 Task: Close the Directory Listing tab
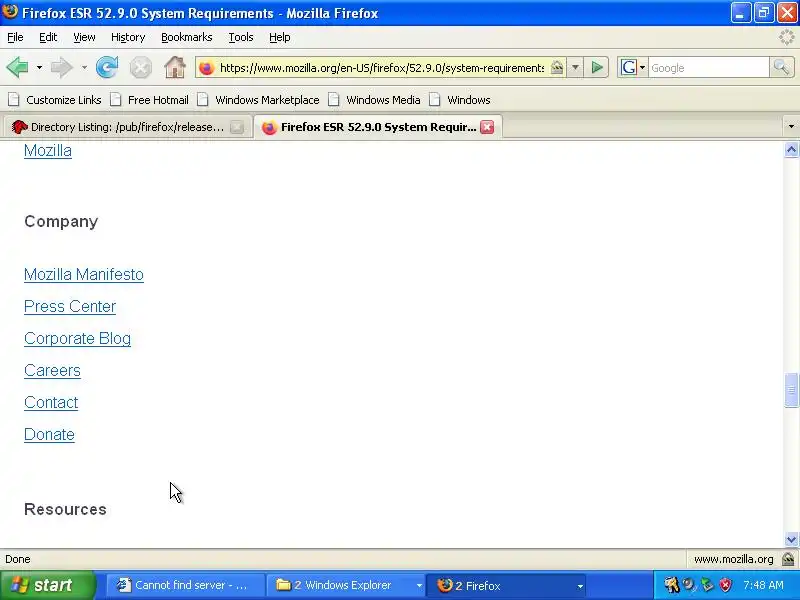[x=237, y=127]
